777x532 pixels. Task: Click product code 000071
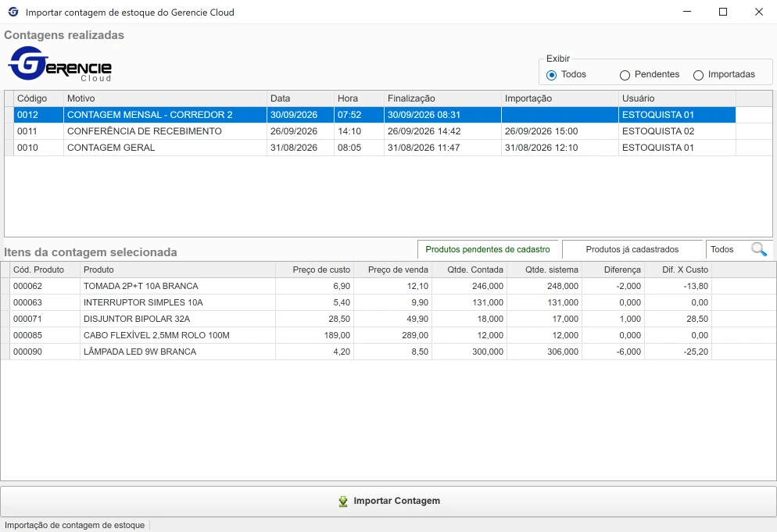click(45, 319)
